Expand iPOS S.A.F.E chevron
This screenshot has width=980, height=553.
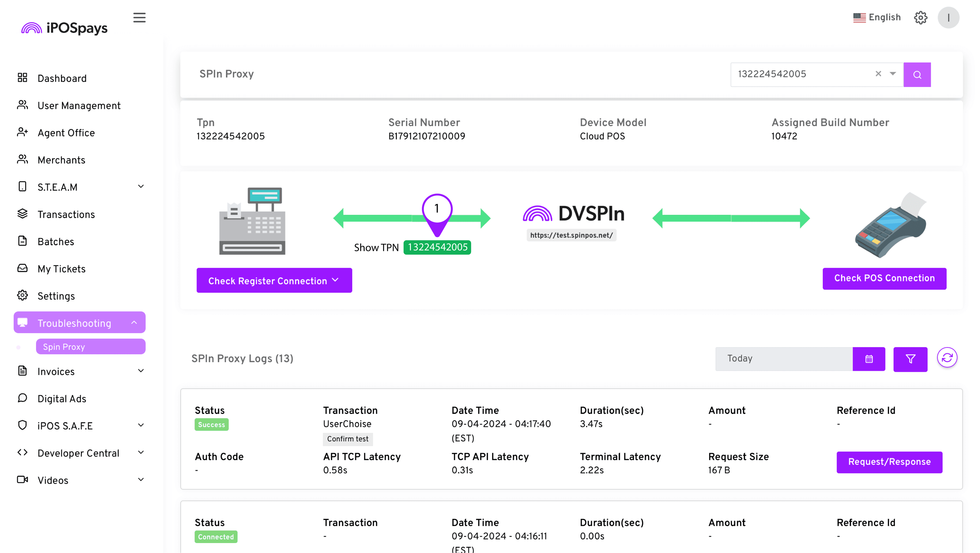tap(141, 425)
